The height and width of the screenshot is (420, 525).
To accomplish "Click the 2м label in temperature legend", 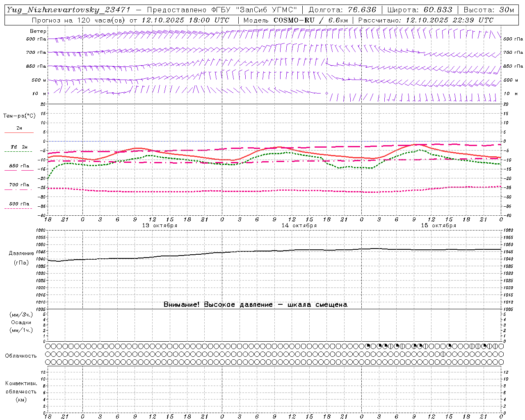I will pos(19,128).
